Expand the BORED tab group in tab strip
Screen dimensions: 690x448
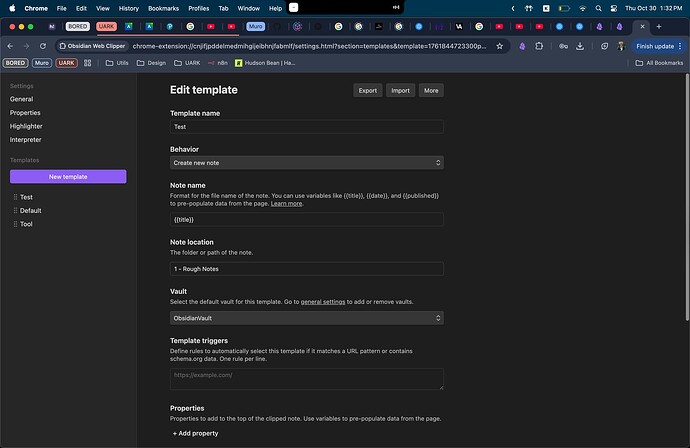click(x=77, y=26)
